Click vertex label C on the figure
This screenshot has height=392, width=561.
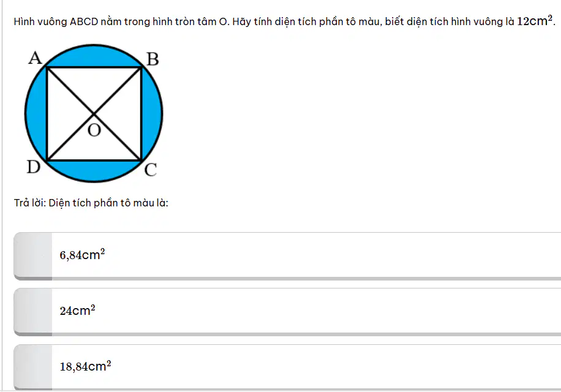coord(151,170)
